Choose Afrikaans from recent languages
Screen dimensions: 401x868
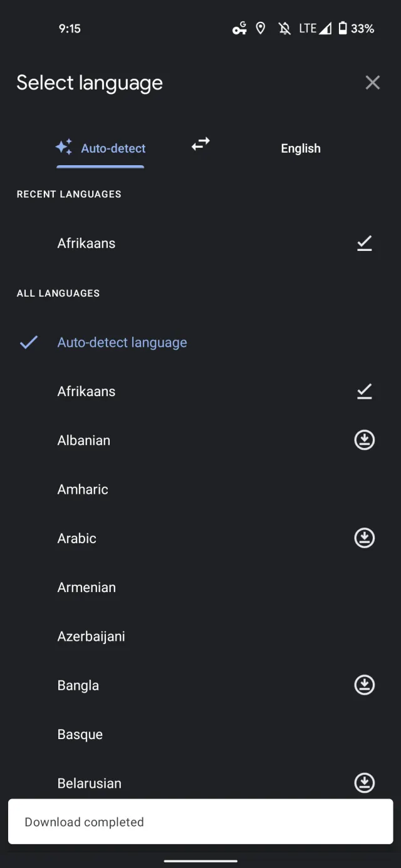86,243
